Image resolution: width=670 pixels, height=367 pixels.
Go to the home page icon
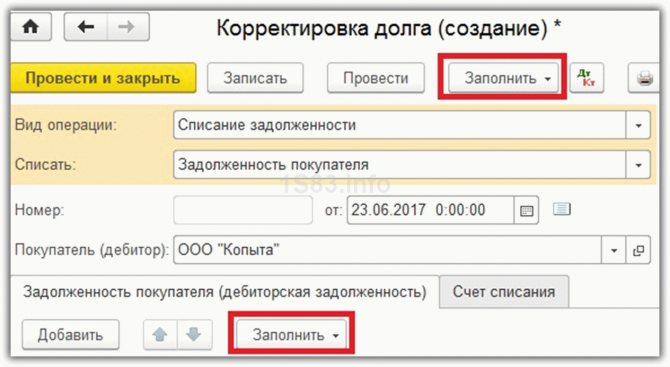[30, 27]
